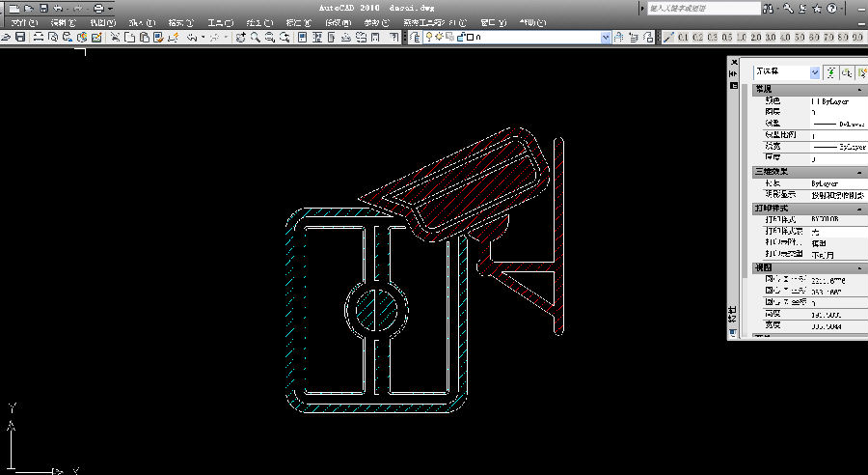Toggle the PICKADD button in the Properties palette

830,72
